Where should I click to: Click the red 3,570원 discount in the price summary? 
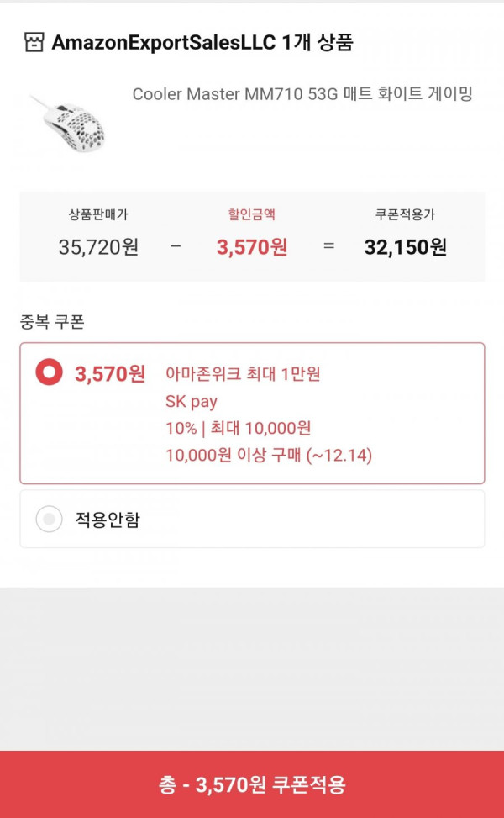pos(252,247)
